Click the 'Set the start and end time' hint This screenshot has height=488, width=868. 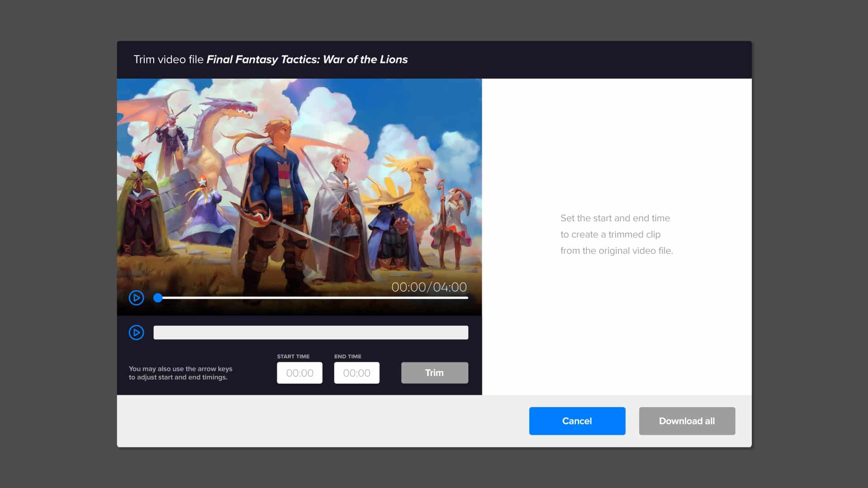point(617,235)
